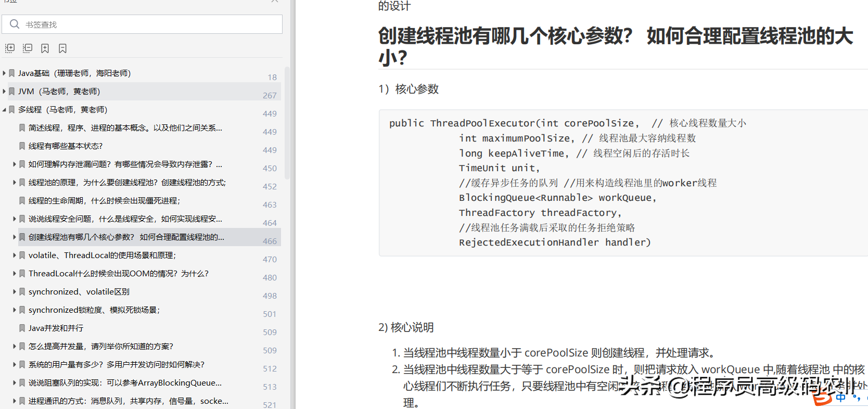Image resolution: width=868 pixels, height=409 pixels.
Task: Expand synchronized、volatile区别 bookmark
Action: (15, 292)
